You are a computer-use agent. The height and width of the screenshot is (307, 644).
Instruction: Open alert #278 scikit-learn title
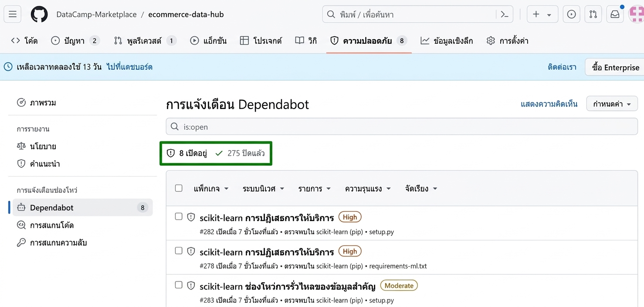267,252
